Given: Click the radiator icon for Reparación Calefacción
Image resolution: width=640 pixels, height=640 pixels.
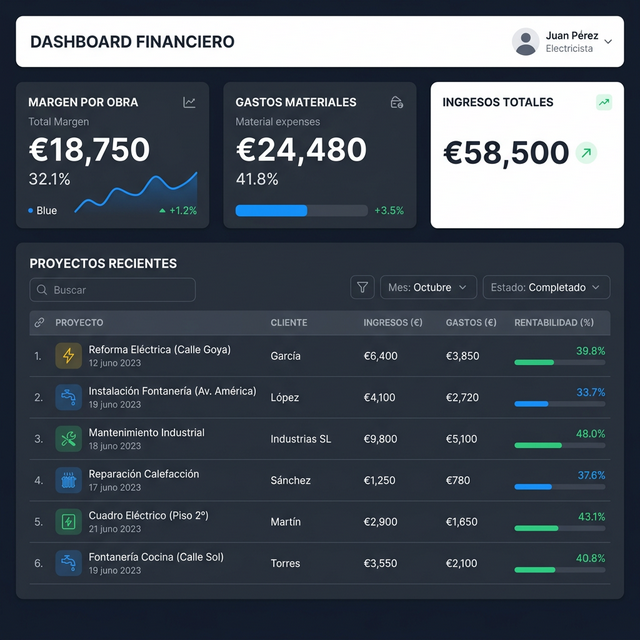Looking at the screenshot, I should point(69,480).
